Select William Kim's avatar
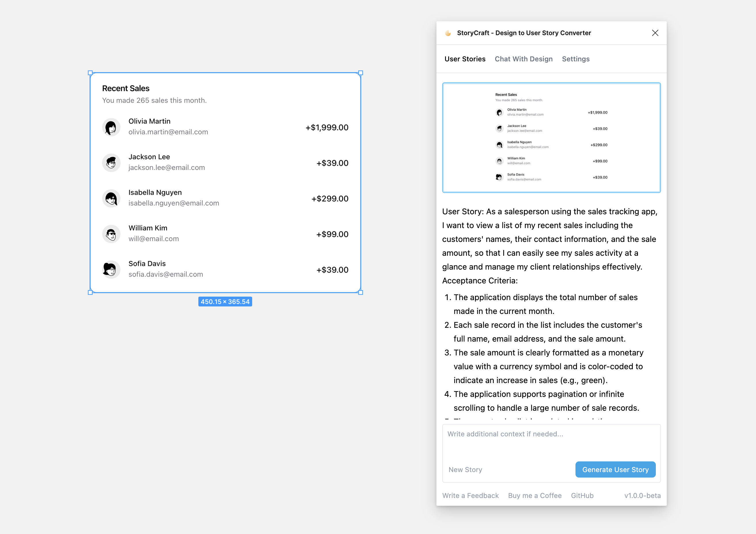756x534 pixels. pyautogui.click(x=111, y=234)
